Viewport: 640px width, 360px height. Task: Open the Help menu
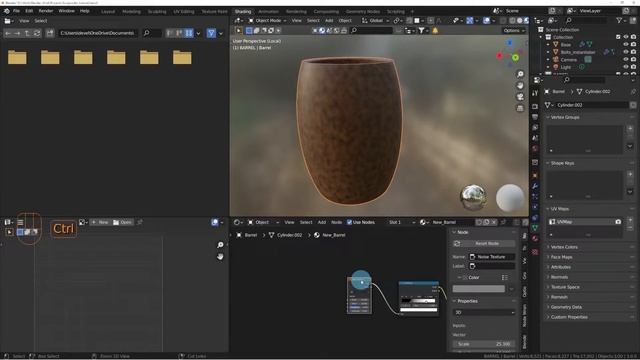(x=84, y=11)
